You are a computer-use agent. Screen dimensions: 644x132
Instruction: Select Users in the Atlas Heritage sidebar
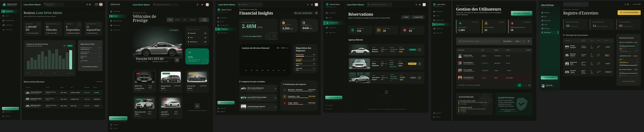coord(546,25)
